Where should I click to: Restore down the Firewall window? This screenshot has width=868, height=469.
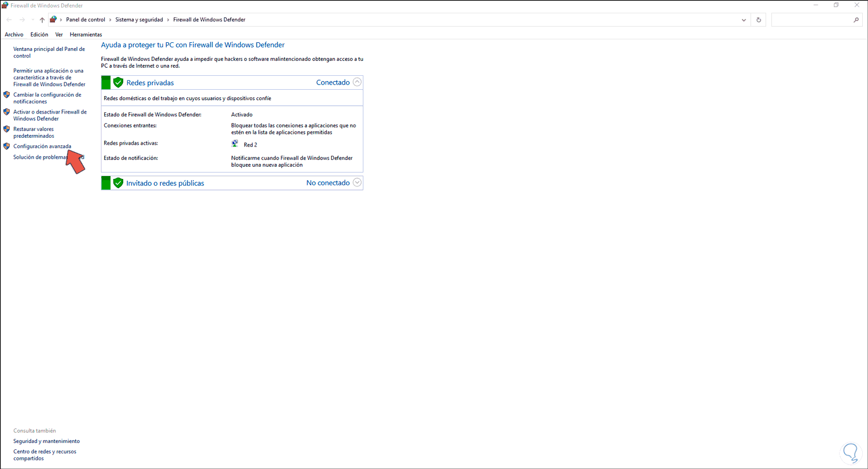coord(836,5)
